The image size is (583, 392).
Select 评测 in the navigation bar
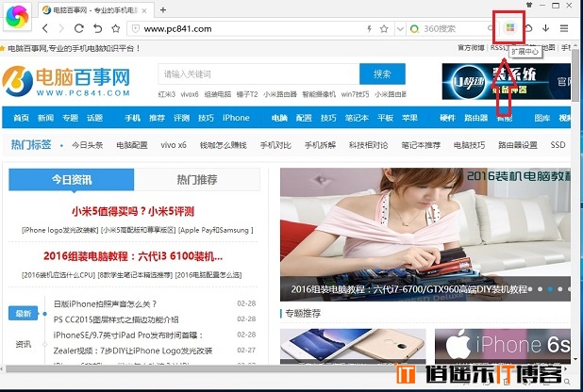tap(181, 118)
